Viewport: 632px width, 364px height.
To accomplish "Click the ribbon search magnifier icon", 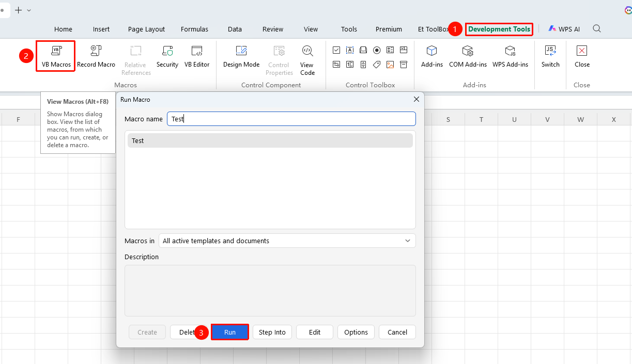I will point(597,29).
